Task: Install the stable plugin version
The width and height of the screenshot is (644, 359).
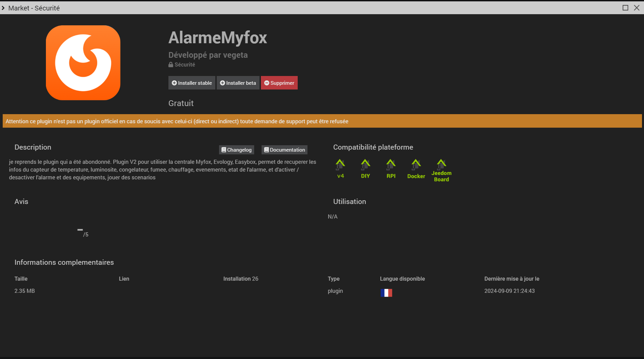Action: (x=192, y=83)
